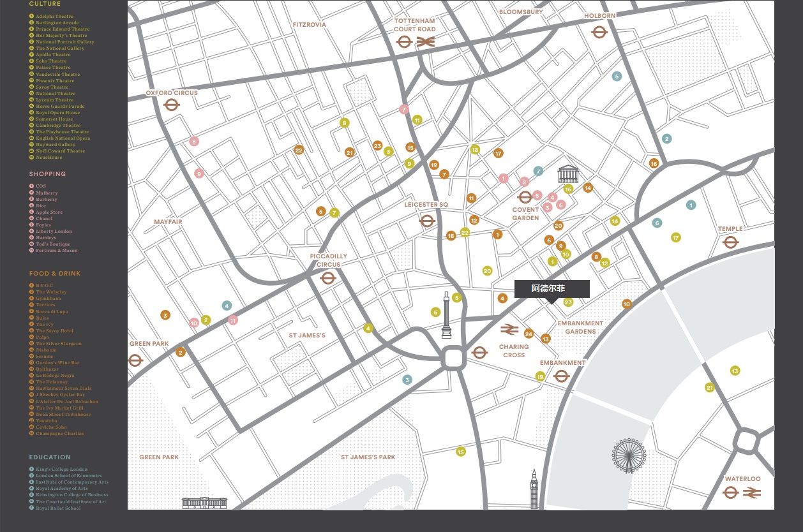803x532 pixels.
Task: Click the London Eye ferris wheel icon
Action: click(629, 455)
